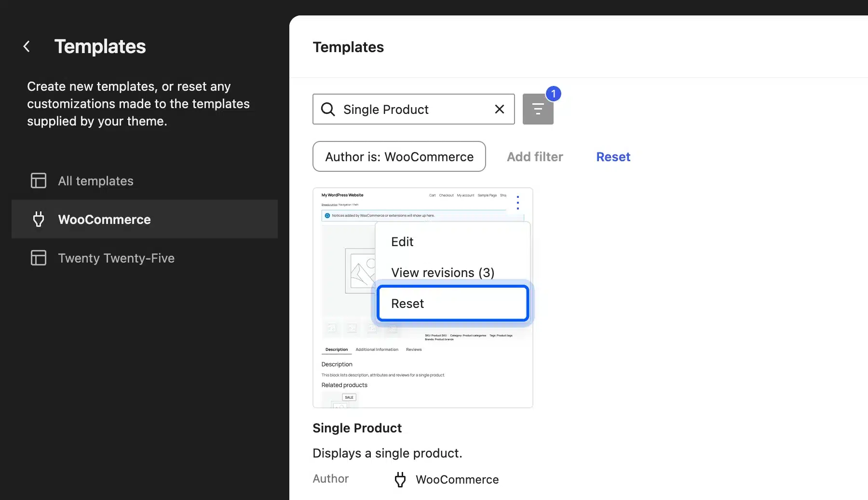Select the WooCommerce sidebar item

145,219
